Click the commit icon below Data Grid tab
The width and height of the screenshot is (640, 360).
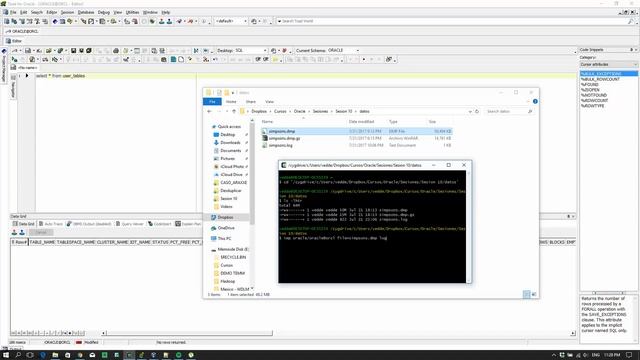(x=14, y=232)
